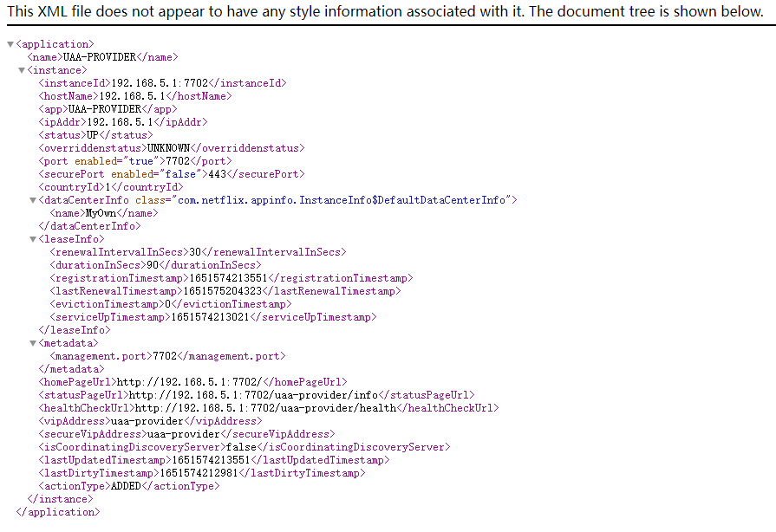This screenshot has height=532, width=776.
Task: Click the status UP value
Action: click(93, 135)
